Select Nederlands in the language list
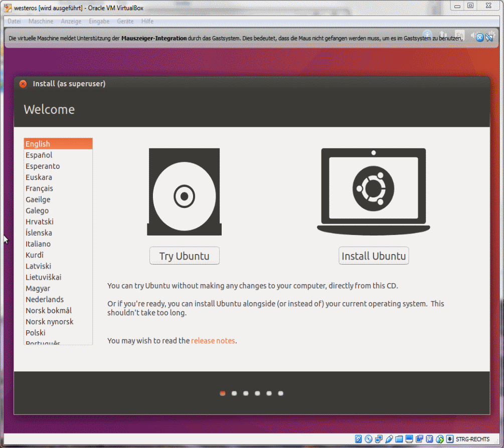Screen dimensions: 504x448 (x=58, y=299)
